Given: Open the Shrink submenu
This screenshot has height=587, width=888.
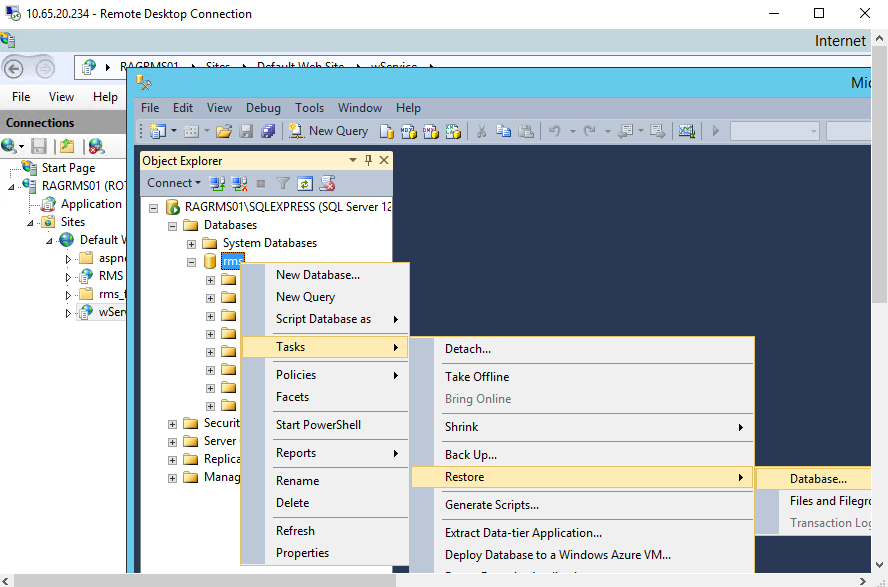Looking at the screenshot, I should (583, 427).
